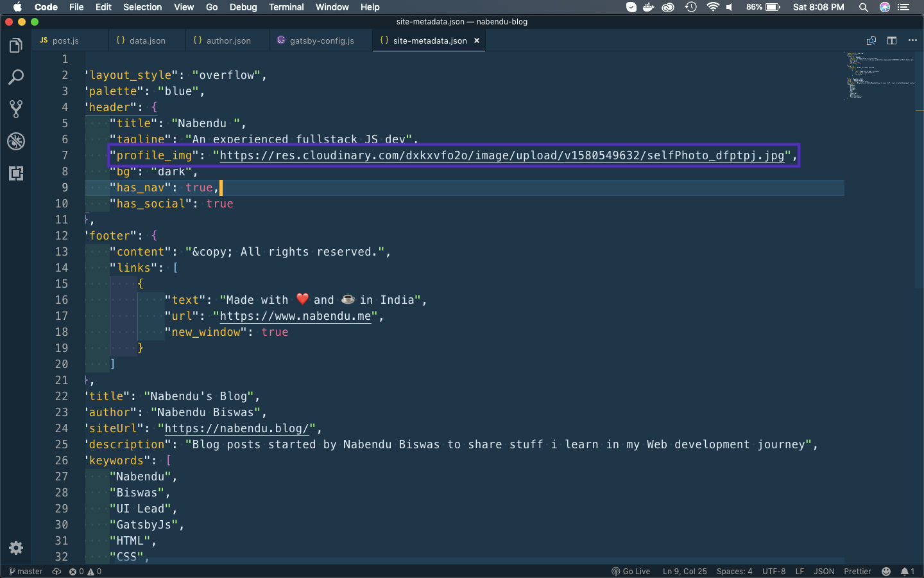This screenshot has height=578, width=924.
Task: Open the View menu
Action: click(184, 7)
